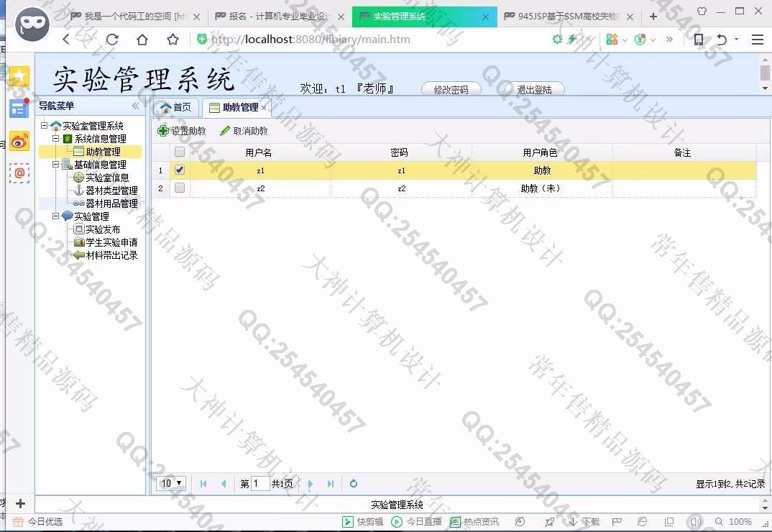Click the page number input field
The width and height of the screenshot is (772, 532).
click(260, 483)
